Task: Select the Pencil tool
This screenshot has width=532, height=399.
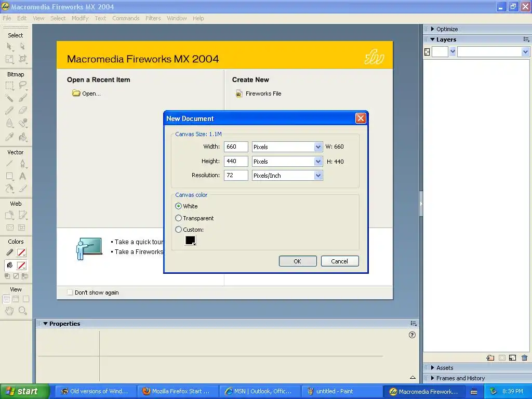Action: [x=9, y=111]
